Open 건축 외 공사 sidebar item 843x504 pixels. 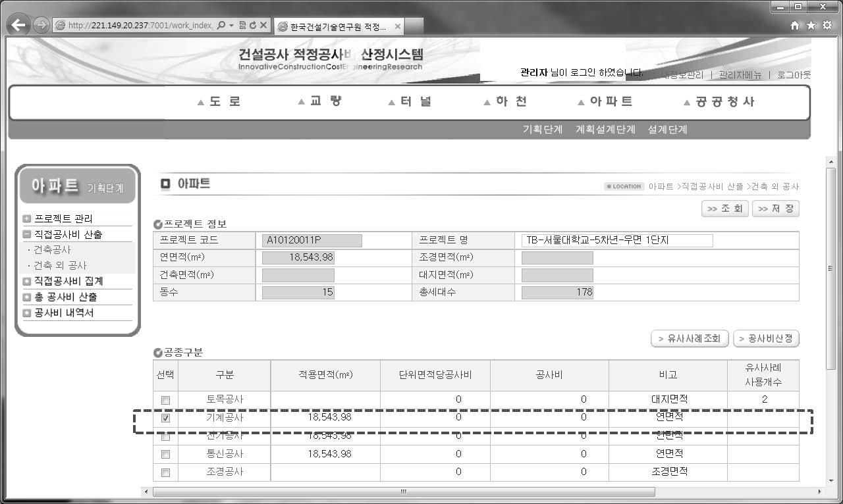pyautogui.click(x=60, y=265)
